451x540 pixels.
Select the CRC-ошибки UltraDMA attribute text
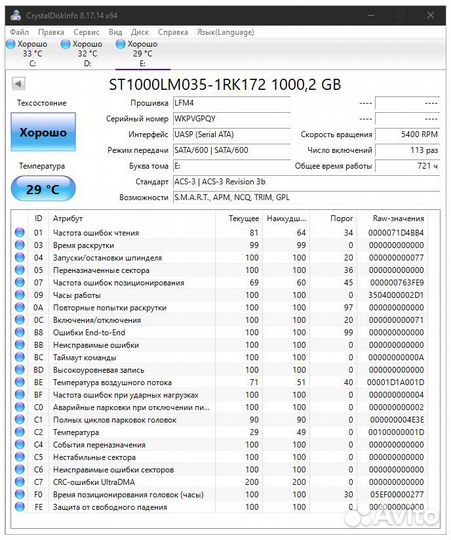pos(94,482)
